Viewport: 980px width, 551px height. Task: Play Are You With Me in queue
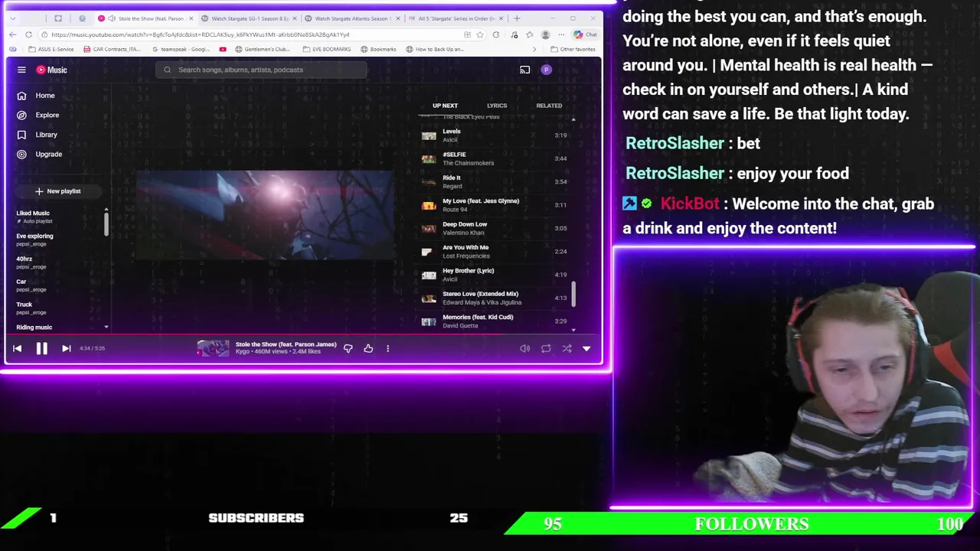click(495, 251)
